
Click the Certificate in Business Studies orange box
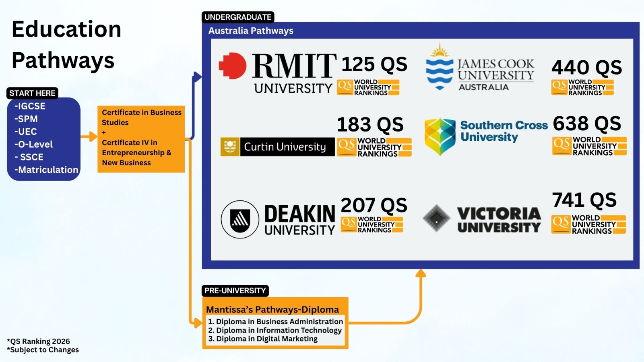coord(141,139)
